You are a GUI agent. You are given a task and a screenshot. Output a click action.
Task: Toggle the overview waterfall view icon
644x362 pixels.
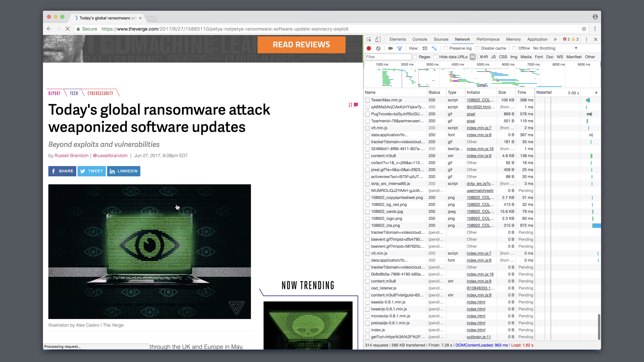coord(434,48)
